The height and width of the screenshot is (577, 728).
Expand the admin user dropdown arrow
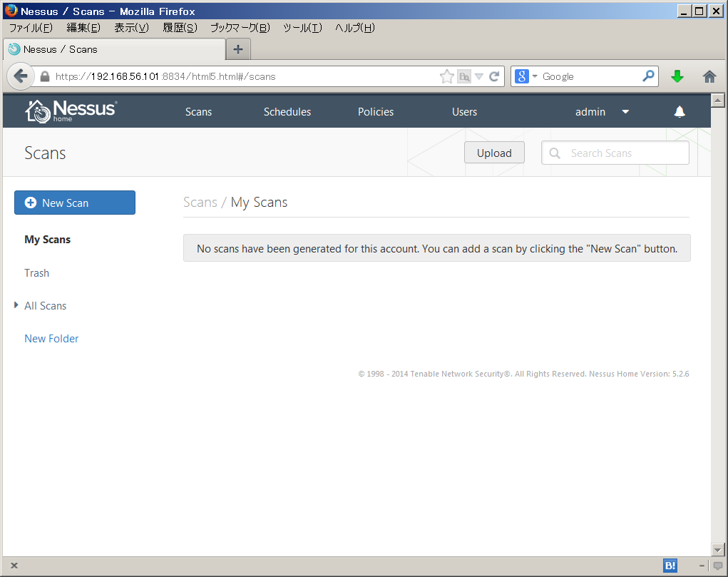625,111
